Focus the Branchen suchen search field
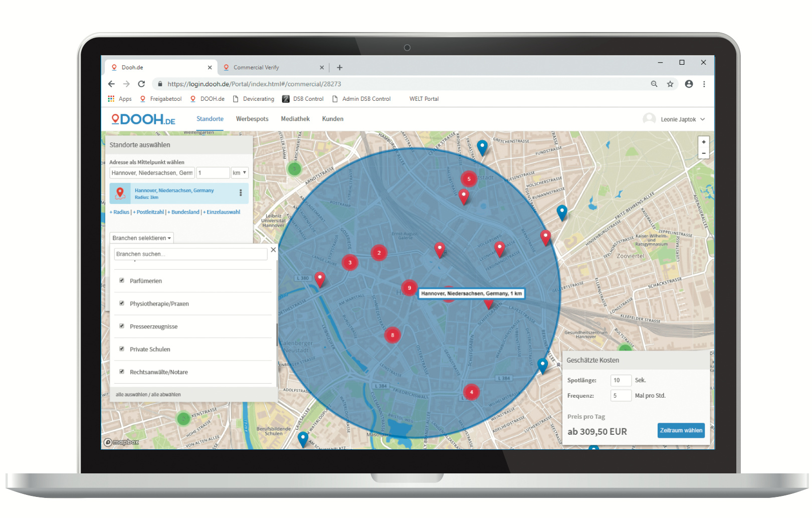812x518 pixels. [x=190, y=254]
